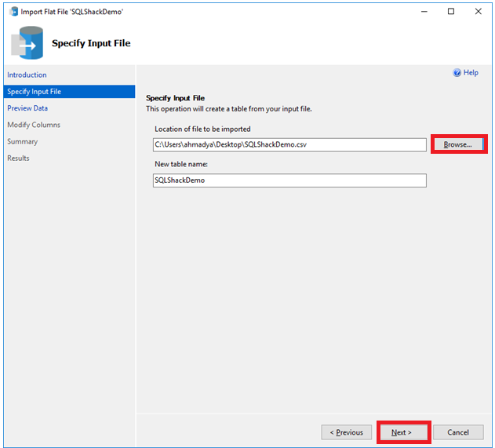Open the Help link text
The image size is (495, 448).
coord(471,73)
